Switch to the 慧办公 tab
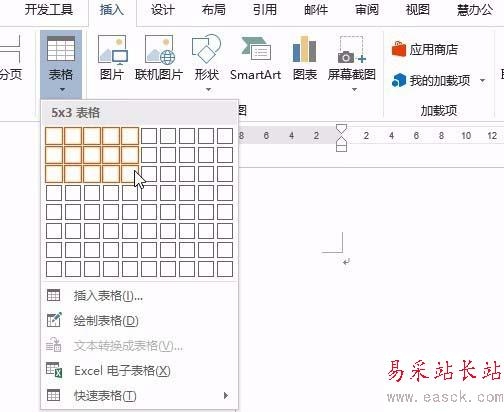The height and width of the screenshot is (412, 504). coord(475,10)
